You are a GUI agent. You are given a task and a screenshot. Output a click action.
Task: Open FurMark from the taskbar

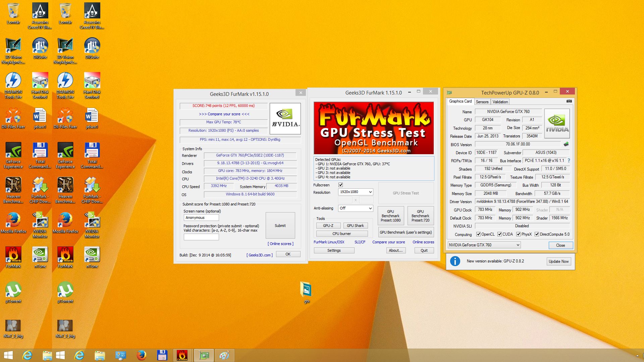pos(182,355)
